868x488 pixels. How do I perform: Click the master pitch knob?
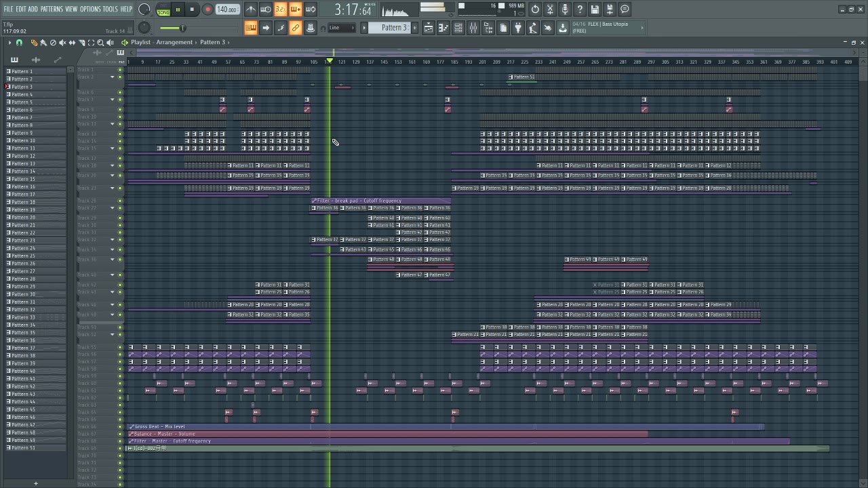pyautogui.click(x=144, y=27)
